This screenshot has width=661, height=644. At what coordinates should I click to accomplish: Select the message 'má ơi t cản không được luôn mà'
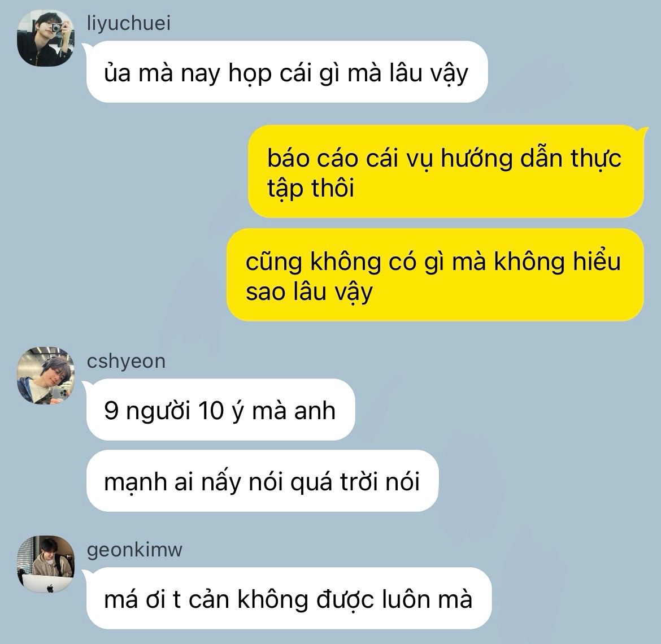pos(289,598)
